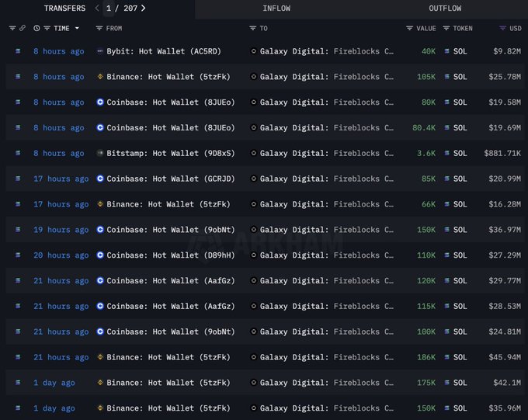Open the FROM column filter icon
528x420 pixels.
pos(99,28)
